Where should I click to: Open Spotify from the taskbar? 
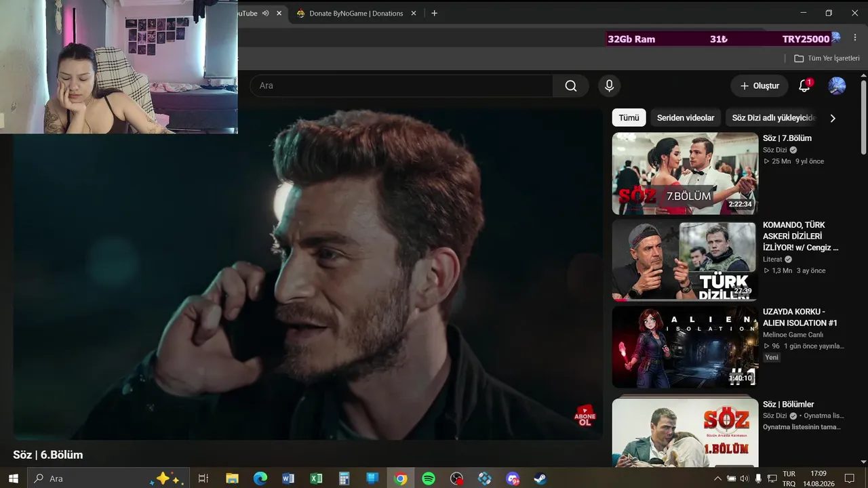tap(429, 479)
